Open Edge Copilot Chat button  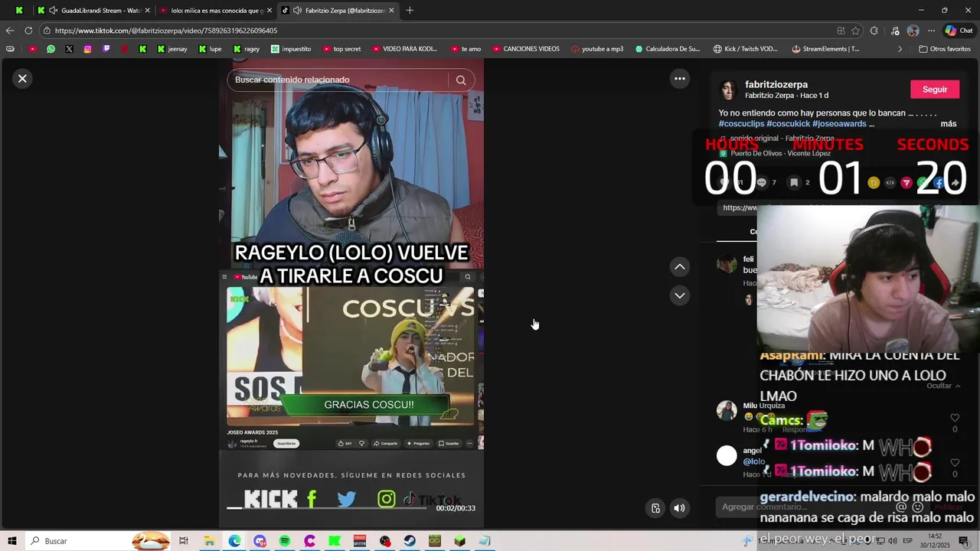(x=959, y=31)
